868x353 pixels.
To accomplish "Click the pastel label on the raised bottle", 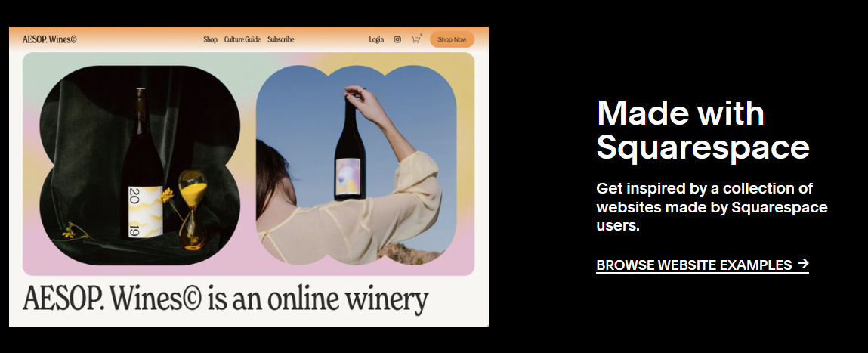I will (349, 177).
